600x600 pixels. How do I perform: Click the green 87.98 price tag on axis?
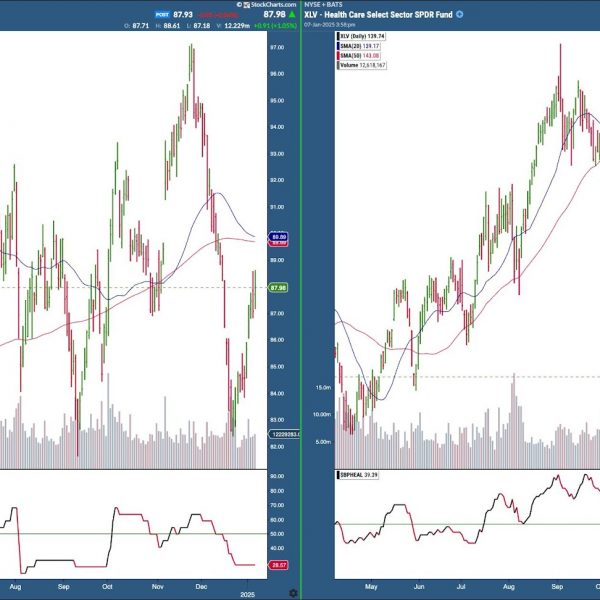[278, 288]
